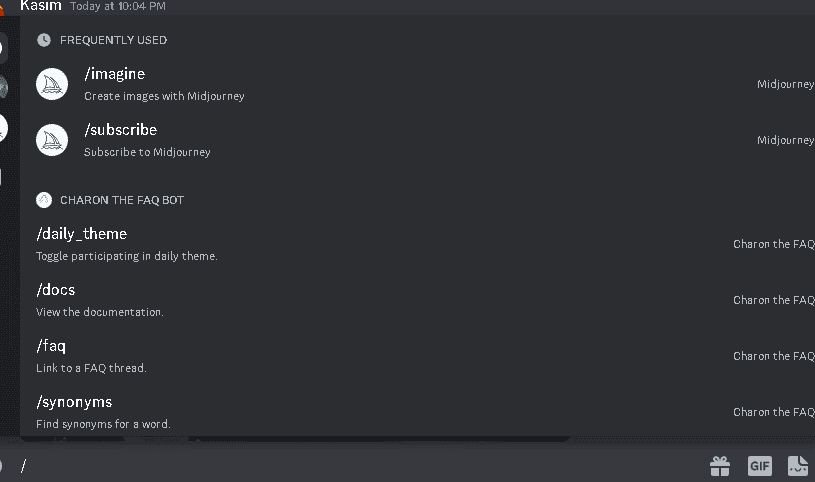
Task: Click the Frequently Used clock icon
Action: [44, 40]
